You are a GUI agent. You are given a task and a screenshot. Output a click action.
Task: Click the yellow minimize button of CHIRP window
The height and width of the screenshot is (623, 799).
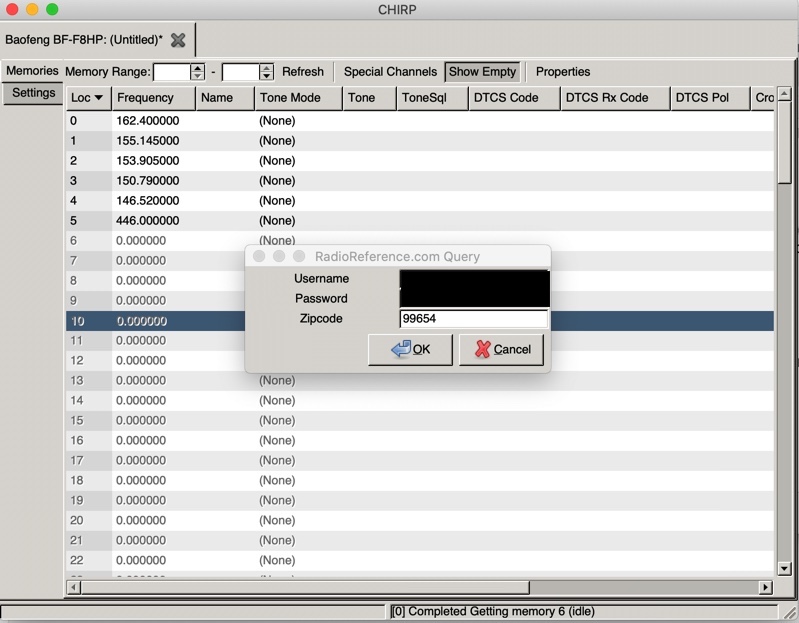pos(32,9)
